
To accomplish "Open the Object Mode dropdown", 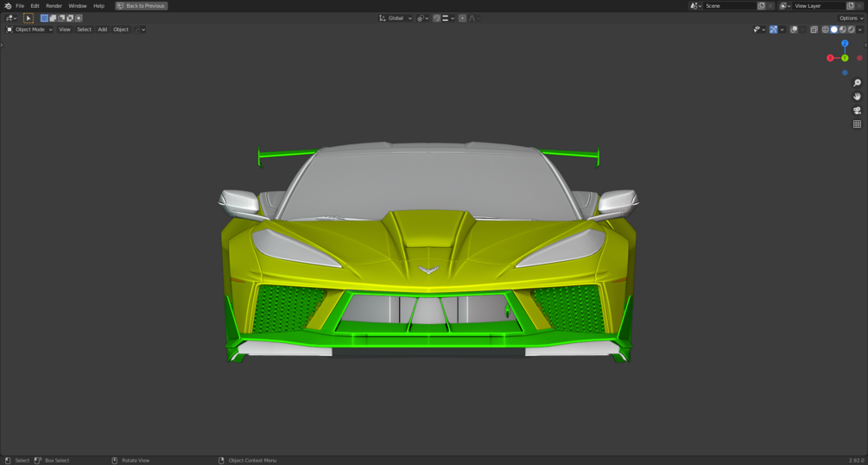I will (29, 29).
